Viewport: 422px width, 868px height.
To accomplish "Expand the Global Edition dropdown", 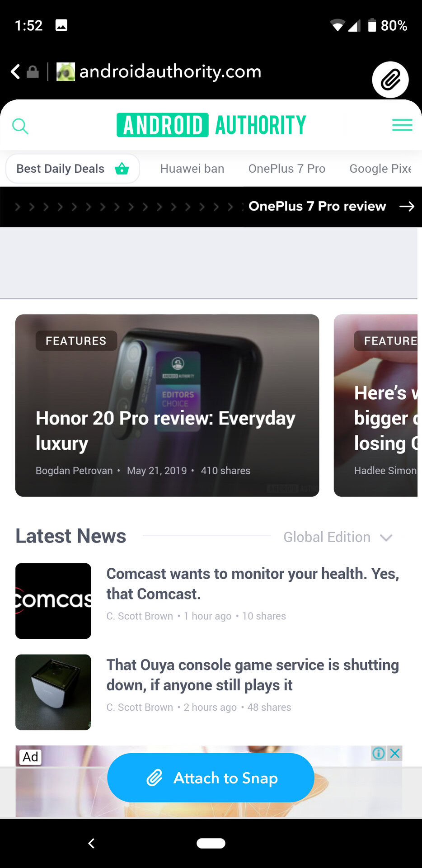I will click(338, 537).
